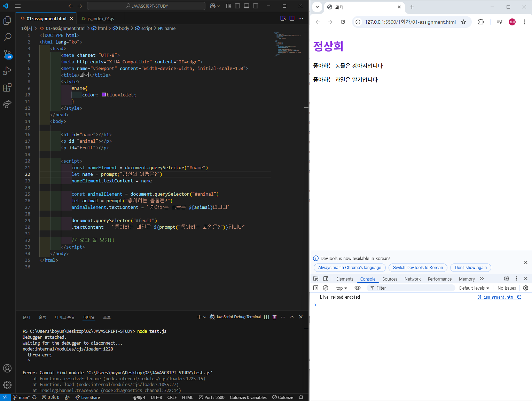Toggle the DevTools console sidebar
Viewport: 532px width, 401px height.
coord(316,288)
